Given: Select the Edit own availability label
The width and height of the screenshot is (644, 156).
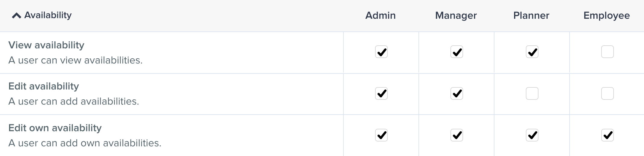Looking at the screenshot, I should tap(55, 128).
